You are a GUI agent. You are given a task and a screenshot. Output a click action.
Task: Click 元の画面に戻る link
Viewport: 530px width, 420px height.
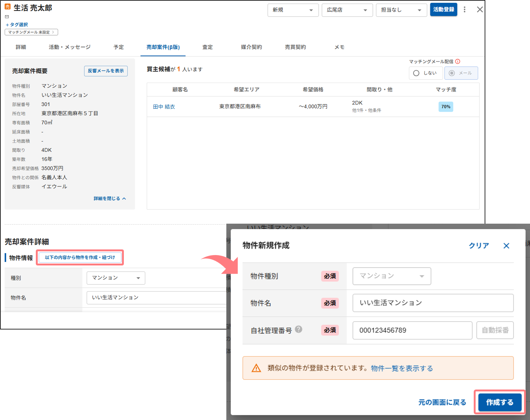click(442, 402)
